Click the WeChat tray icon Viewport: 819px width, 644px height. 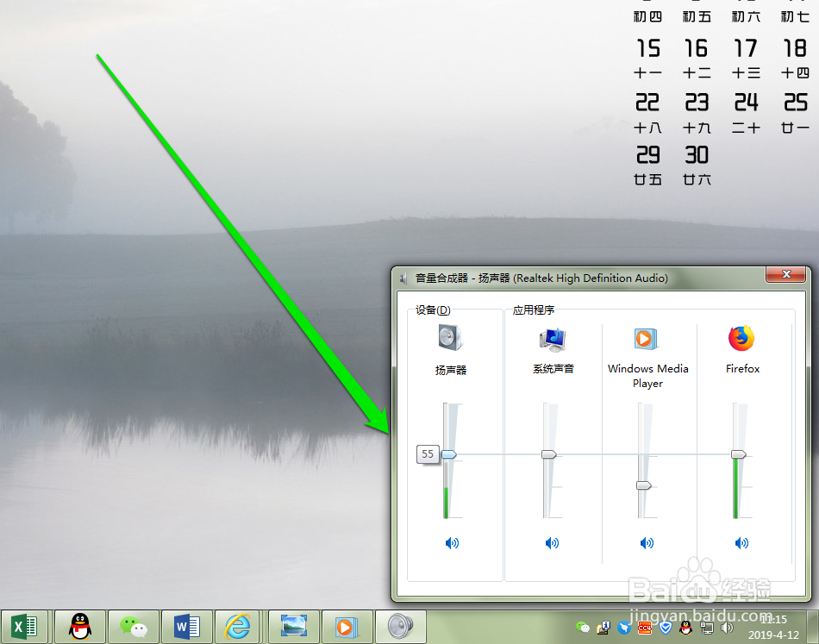[583, 628]
